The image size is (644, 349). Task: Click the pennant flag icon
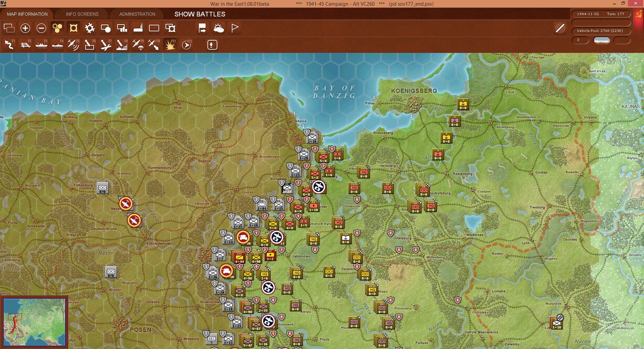click(235, 28)
